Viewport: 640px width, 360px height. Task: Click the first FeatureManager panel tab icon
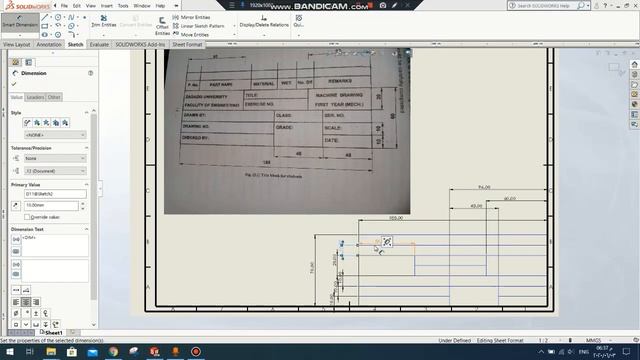point(16,62)
